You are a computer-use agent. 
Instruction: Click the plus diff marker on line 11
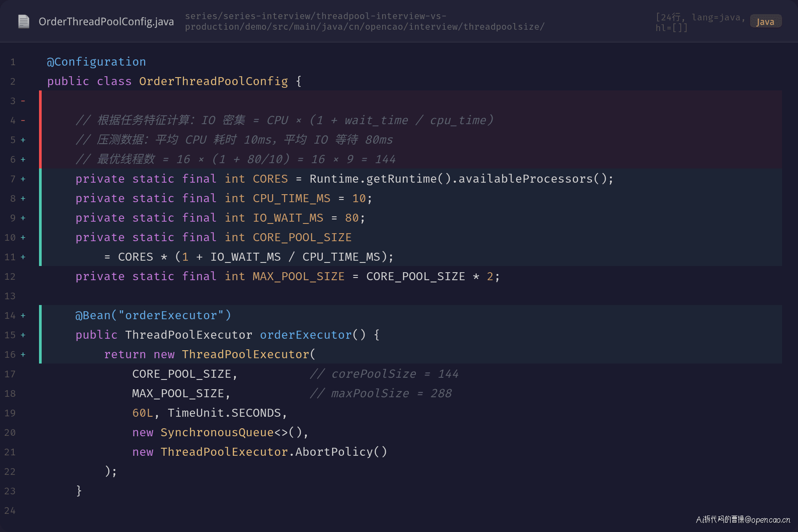tap(23, 257)
